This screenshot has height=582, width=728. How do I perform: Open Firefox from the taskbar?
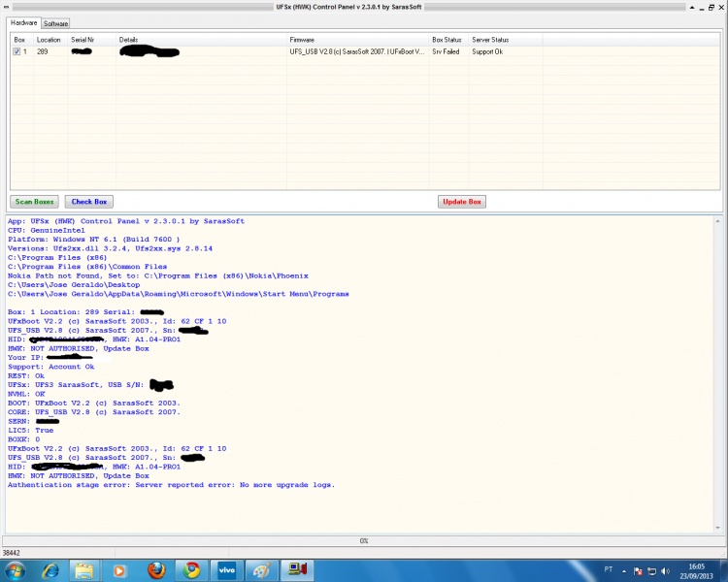coord(156,570)
